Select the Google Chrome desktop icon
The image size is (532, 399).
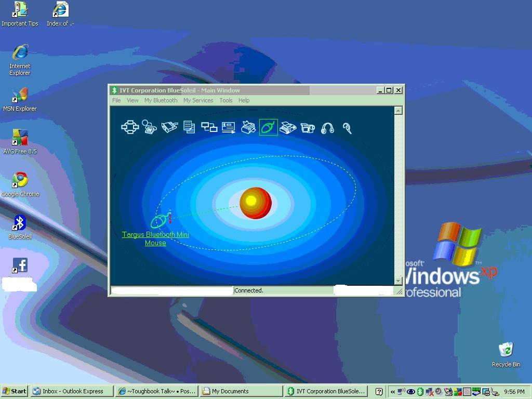click(20, 185)
